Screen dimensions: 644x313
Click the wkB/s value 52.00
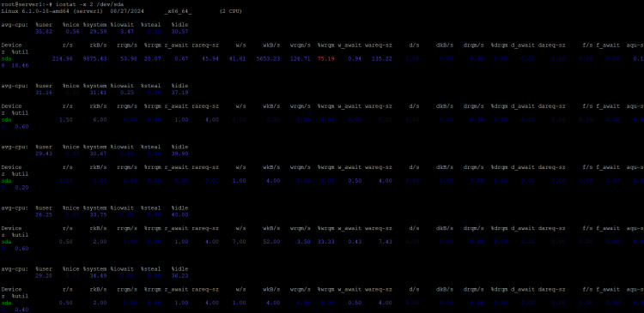271,242
